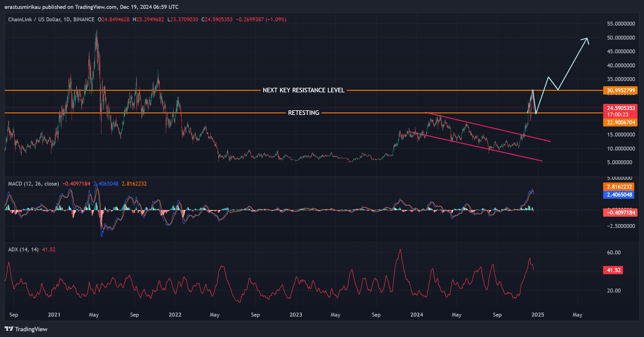Select the RETESTING line text label
644x337 pixels.
[303, 113]
